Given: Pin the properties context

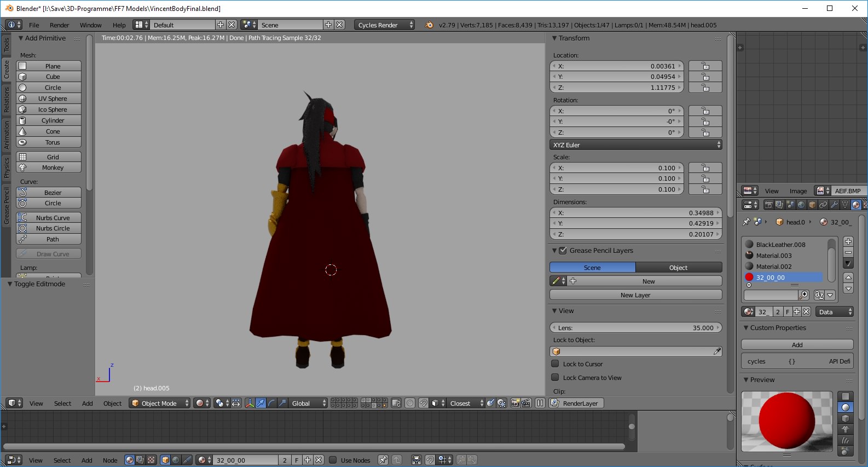Looking at the screenshot, I should click(x=747, y=222).
